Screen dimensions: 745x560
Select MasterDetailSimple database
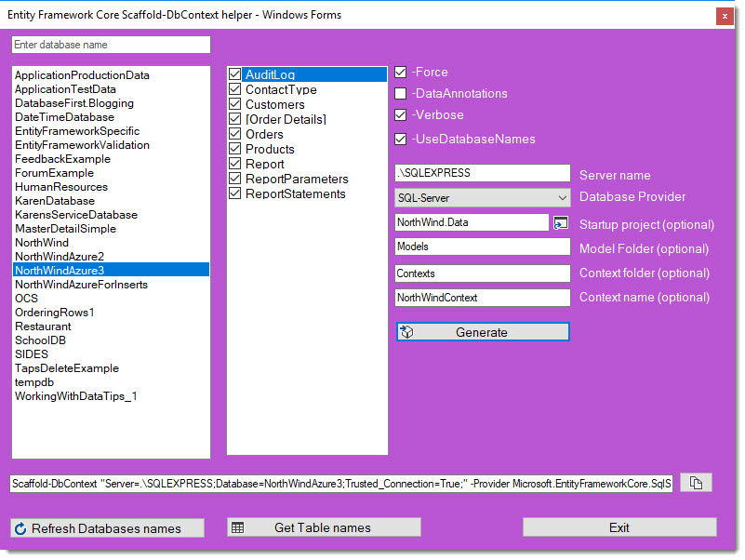[111, 229]
